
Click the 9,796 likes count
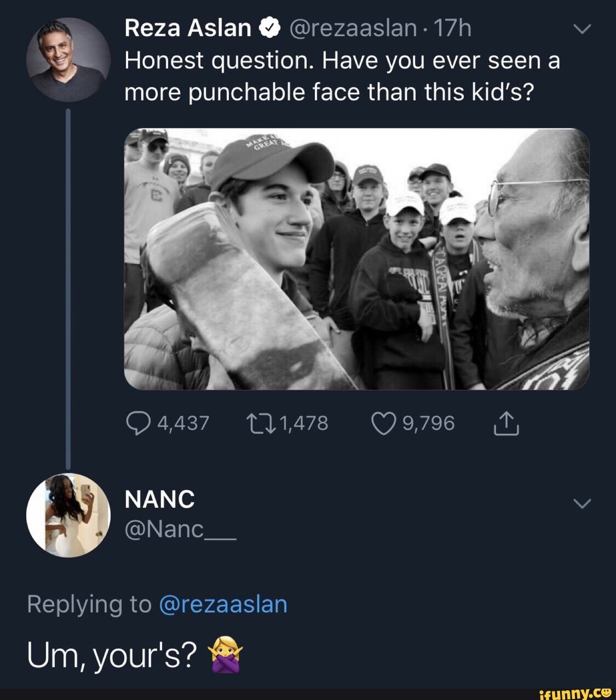coord(428,424)
